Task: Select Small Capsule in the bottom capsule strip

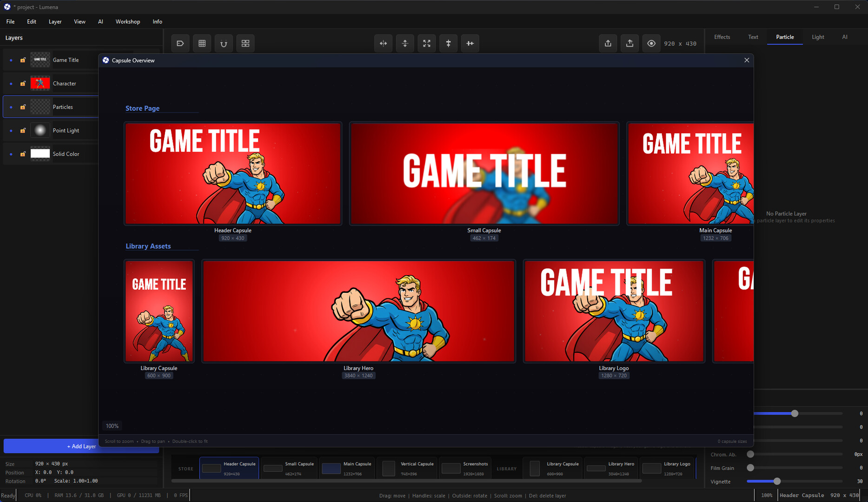Action: click(x=289, y=468)
